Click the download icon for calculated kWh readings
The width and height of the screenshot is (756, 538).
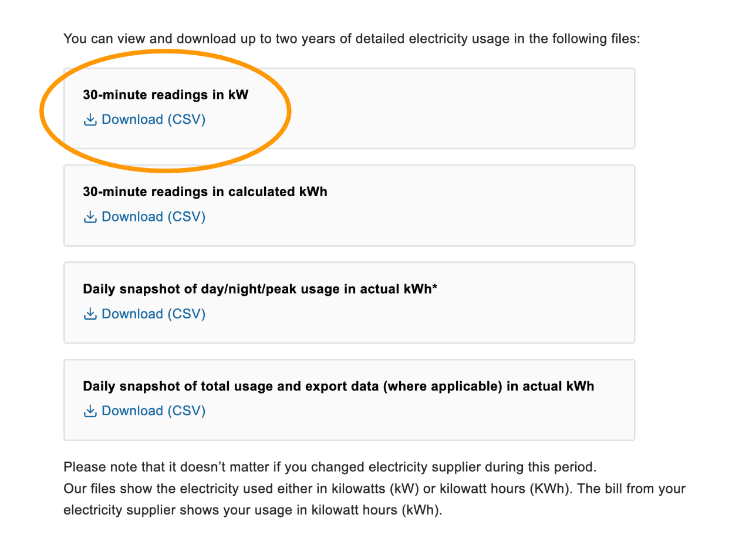[x=90, y=217]
